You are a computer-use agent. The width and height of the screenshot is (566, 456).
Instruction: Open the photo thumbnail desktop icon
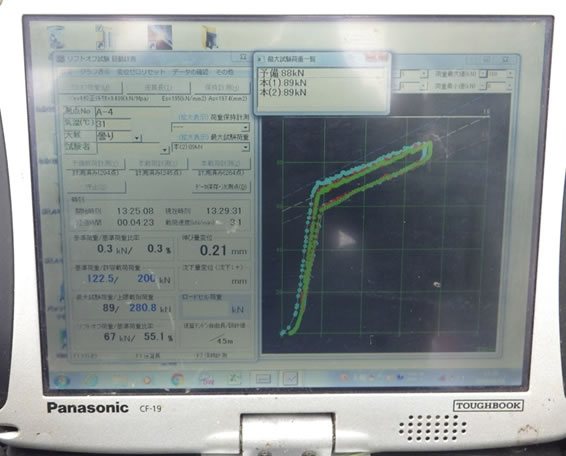coord(160,37)
